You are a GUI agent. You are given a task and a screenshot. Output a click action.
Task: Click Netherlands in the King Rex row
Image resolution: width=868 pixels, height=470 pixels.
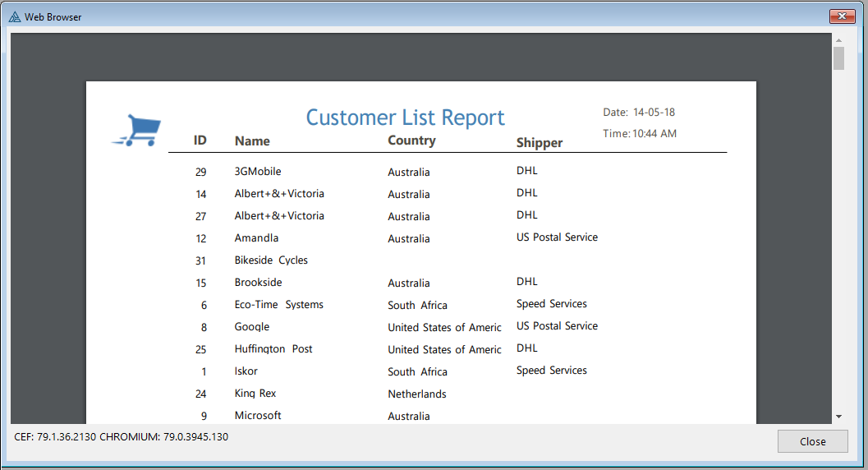(x=417, y=394)
